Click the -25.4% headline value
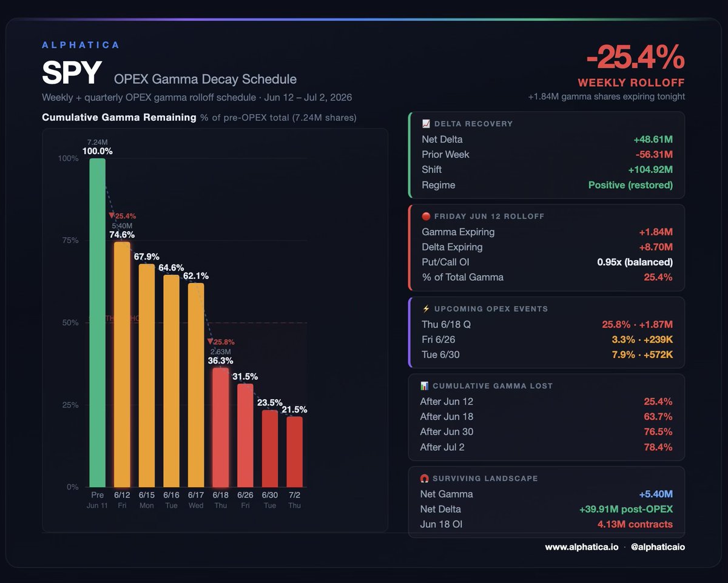The image size is (728, 583). click(635, 58)
